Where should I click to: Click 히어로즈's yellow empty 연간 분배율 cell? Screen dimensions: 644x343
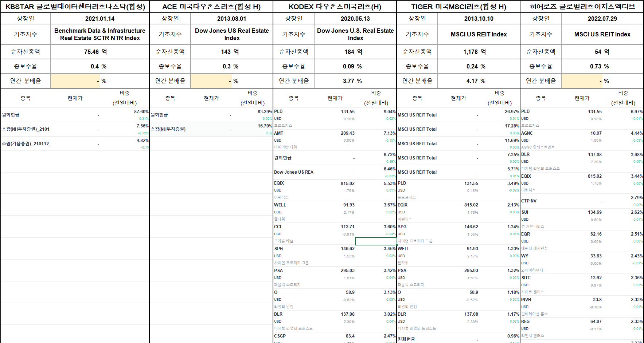[582, 81]
